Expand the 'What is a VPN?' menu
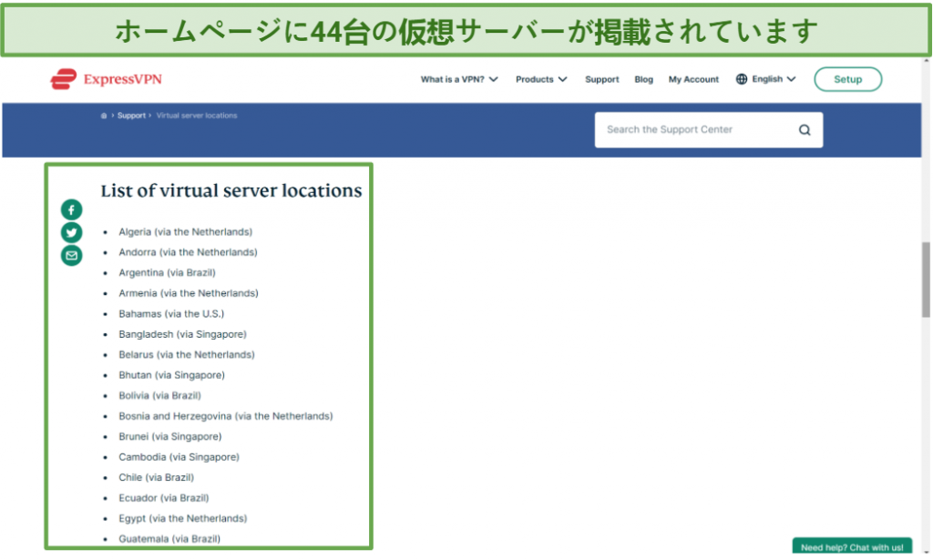The image size is (933, 560). [x=459, y=79]
